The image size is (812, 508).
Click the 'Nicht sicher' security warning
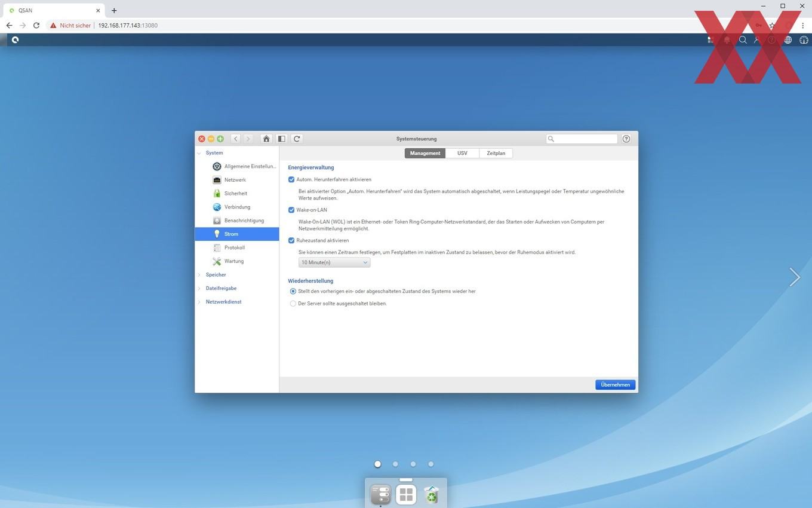(70, 26)
